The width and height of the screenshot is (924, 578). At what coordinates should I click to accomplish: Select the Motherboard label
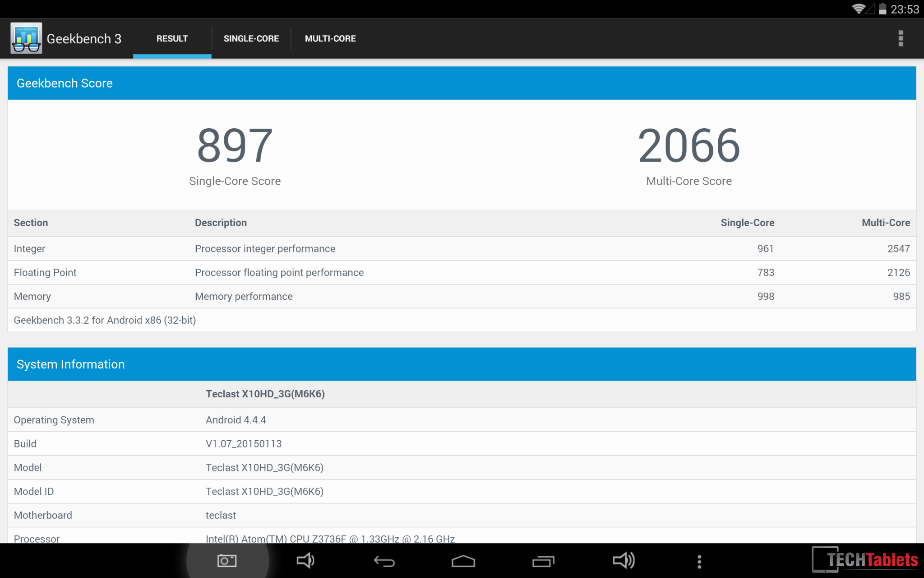(43, 516)
